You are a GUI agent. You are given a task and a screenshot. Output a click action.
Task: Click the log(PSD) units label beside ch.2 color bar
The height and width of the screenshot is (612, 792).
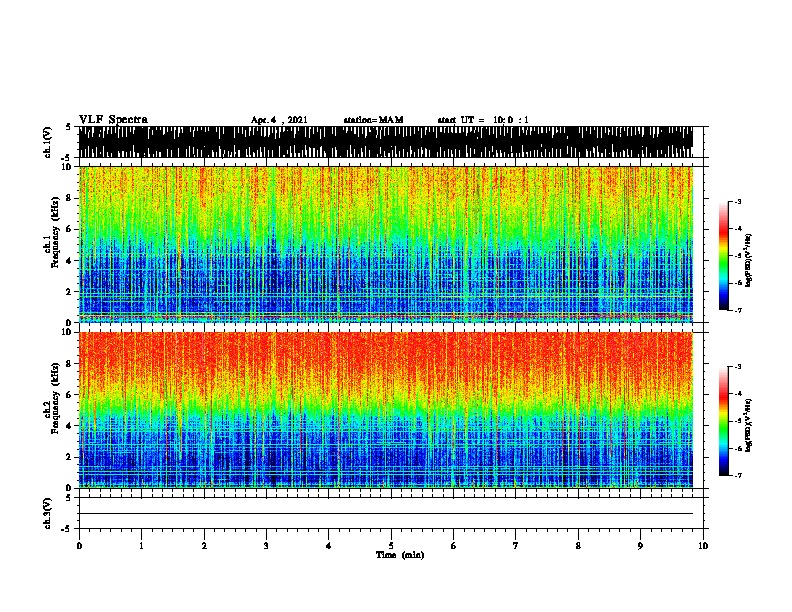tap(749, 425)
